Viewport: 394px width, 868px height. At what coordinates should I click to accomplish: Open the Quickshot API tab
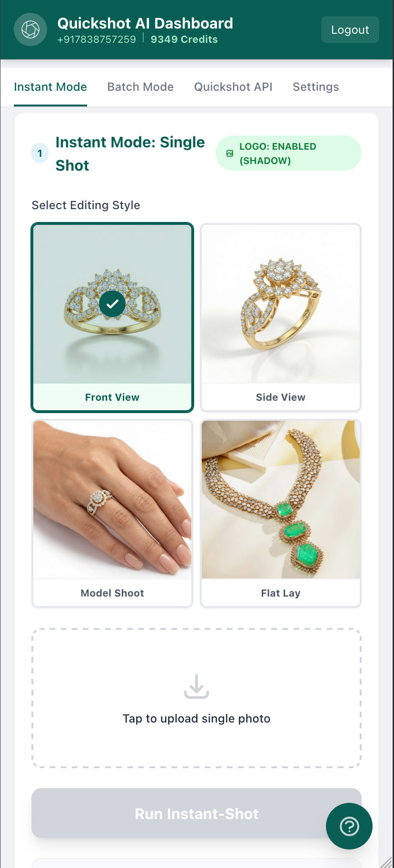(x=233, y=87)
